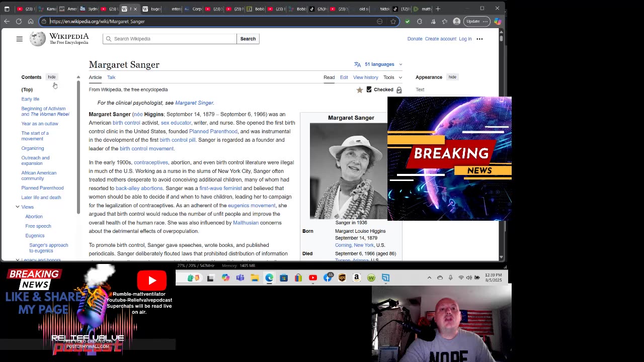The height and width of the screenshot is (362, 644).
Task: Click the Donate link
Action: [415, 39]
